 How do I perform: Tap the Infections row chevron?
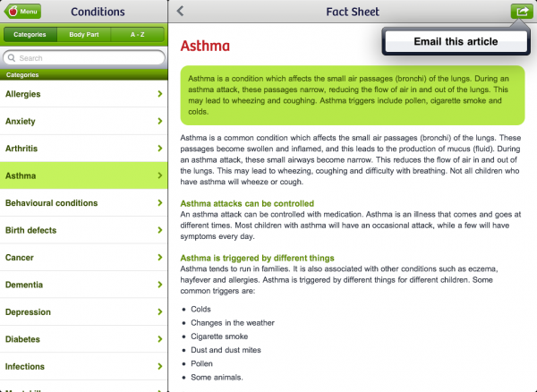(160, 366)
